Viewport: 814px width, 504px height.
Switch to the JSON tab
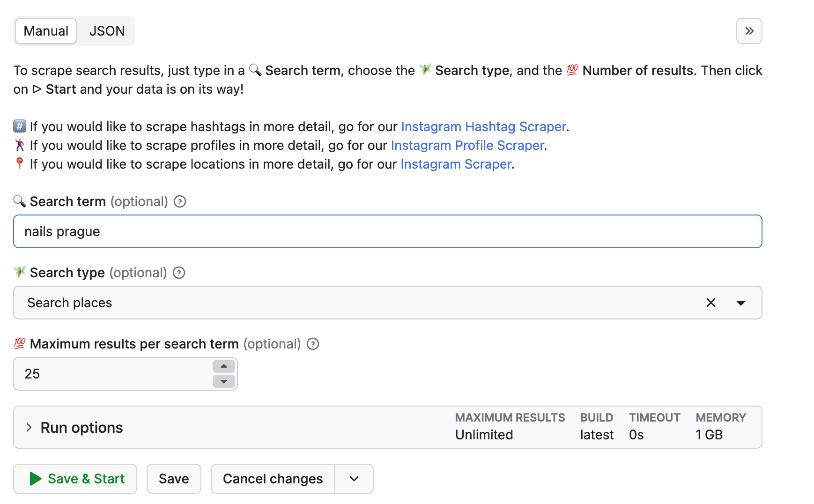coord(107,31)
